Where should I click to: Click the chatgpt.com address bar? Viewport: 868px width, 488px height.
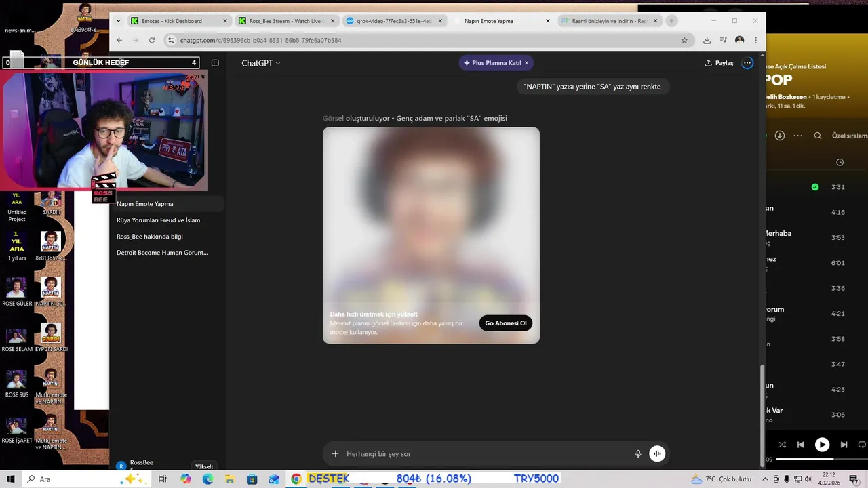click(x=429, y=40)
